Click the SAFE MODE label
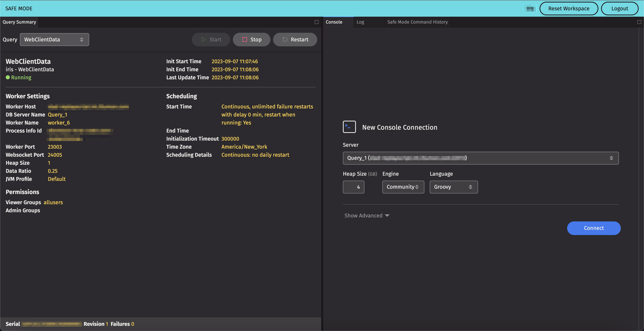The height and width of the screenshot is (331, 644). (19, 8)
